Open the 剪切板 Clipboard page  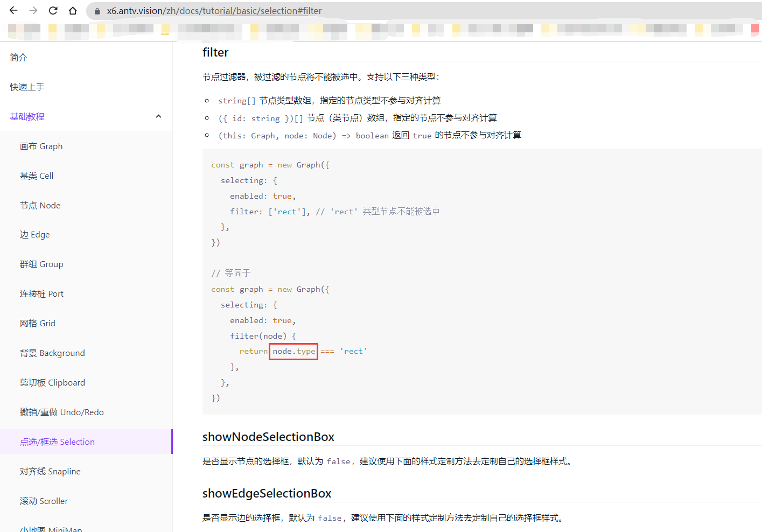pyautogui.click(x=52, y=382)
